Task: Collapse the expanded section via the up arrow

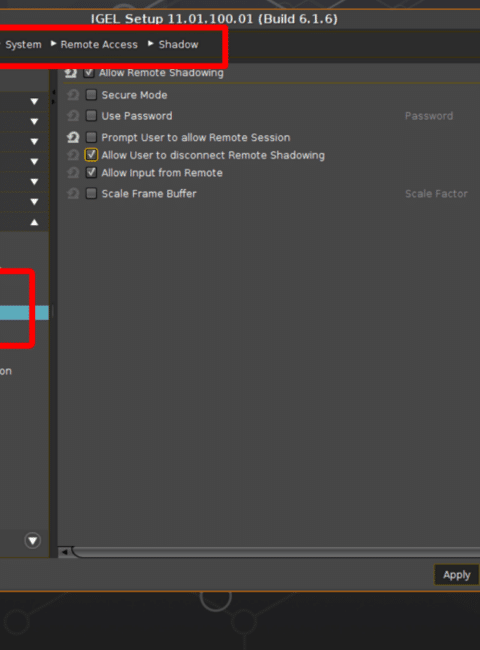Action: click(x=34, y=222)
